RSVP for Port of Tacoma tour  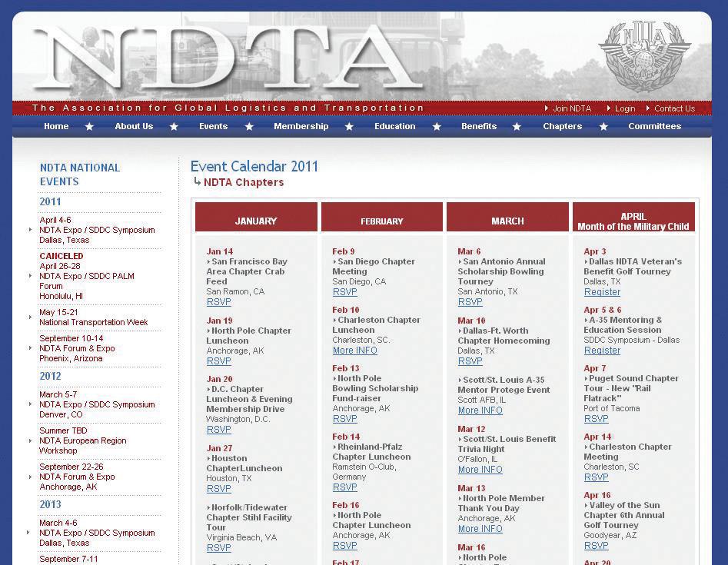[x=596, y=419]
